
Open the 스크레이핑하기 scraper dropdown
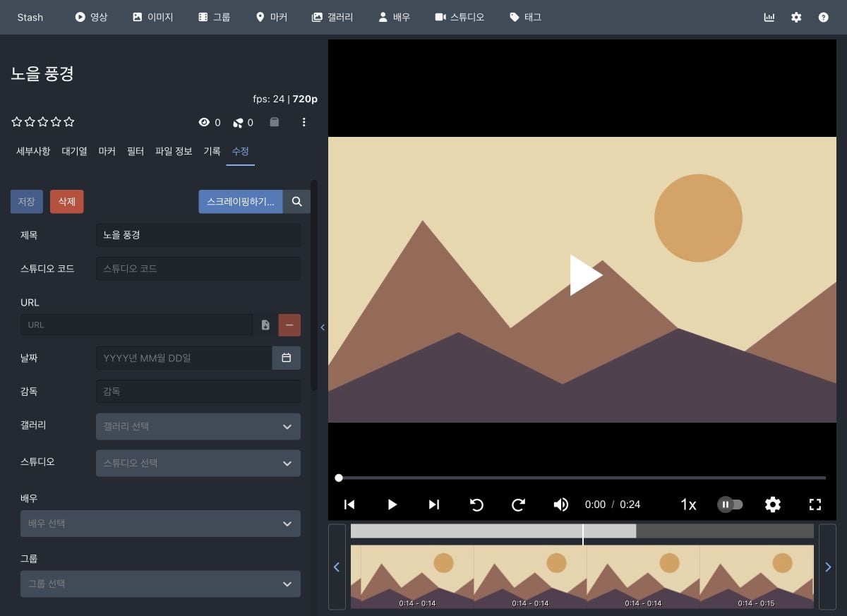241,202
